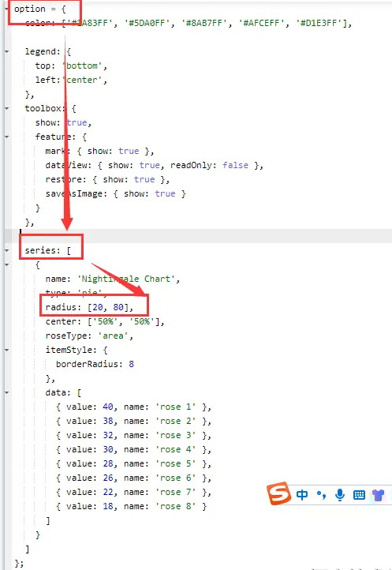The width and height of the screenshot is (392, 570).
Task: Click the center ['50%', '50%'] line
Action: click(105, 321)
